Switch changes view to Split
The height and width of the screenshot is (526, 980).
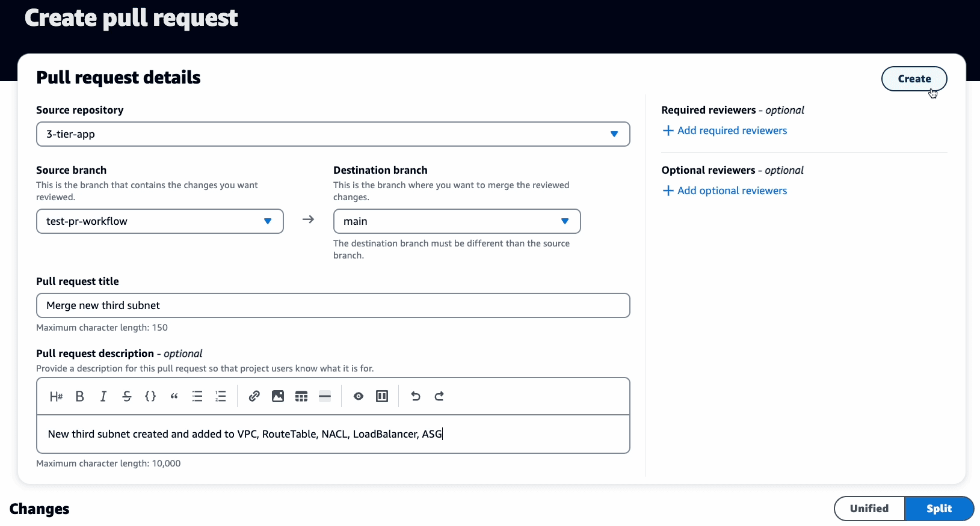coord(939,509)
